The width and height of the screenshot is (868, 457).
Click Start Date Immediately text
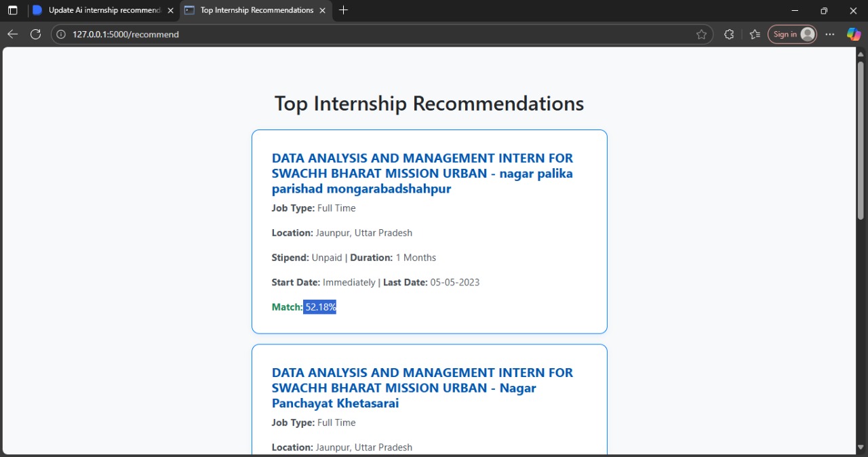pos(323,282)
